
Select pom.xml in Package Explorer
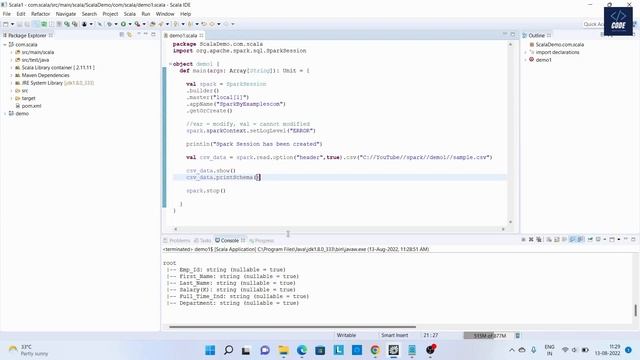click(31, 106)
